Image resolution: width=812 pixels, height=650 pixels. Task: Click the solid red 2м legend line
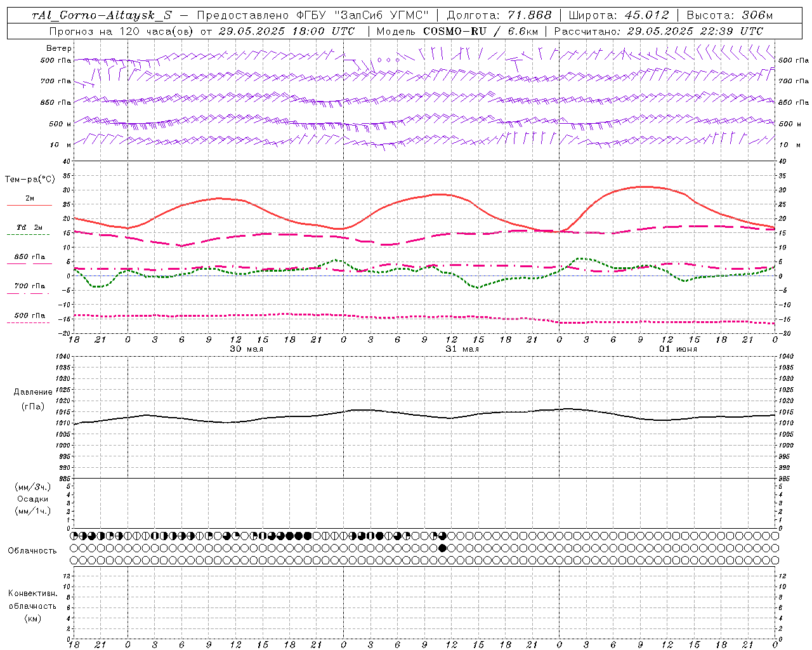[29, 205]
